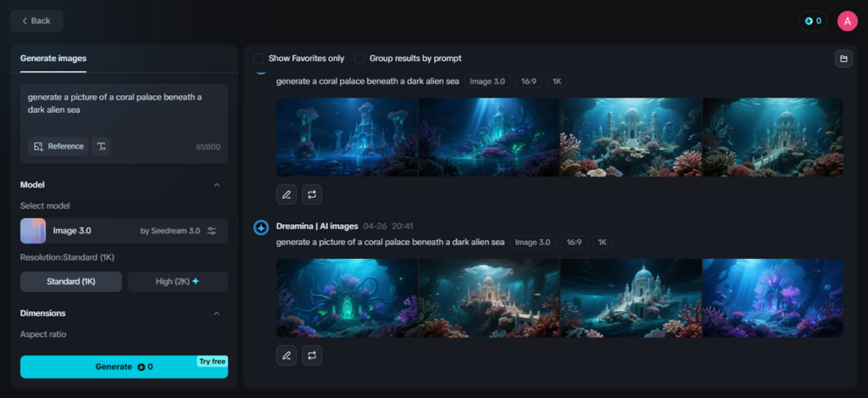Click the 16:9 tag on the lower prompt

(x=575, y=242)
